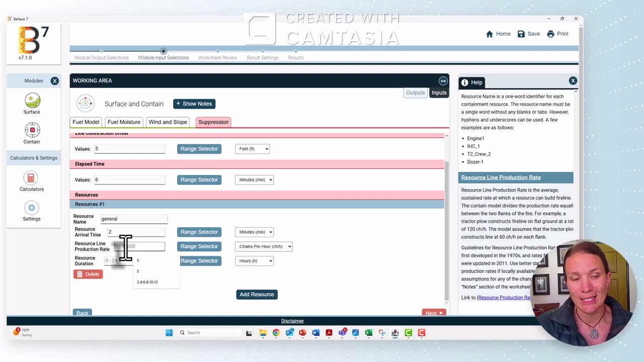The width and height of the screenshot is (644, 362).
Task: Click the Home icon button
Action: tap(490, 34)
